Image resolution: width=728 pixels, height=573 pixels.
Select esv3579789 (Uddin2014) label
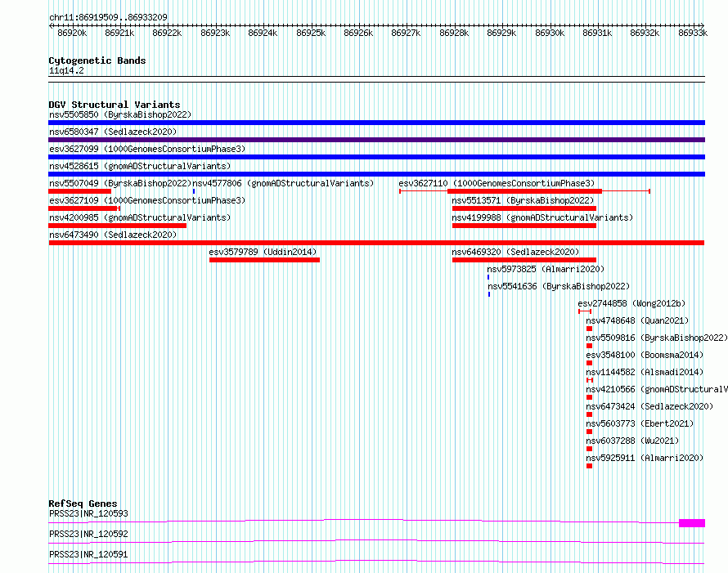(263, 252)
